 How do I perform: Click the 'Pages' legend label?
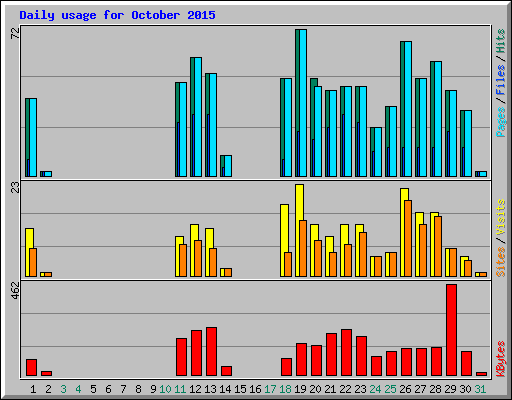pyautogui.click(x=501, y=122)
